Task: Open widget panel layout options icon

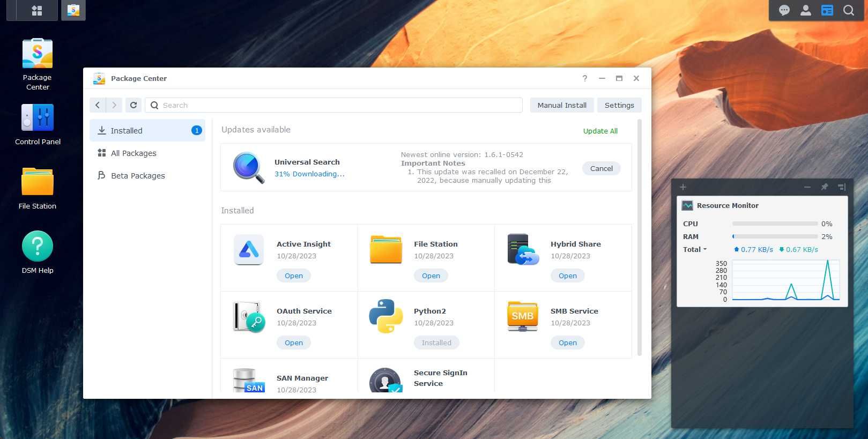Action: (x=842, y=187)
